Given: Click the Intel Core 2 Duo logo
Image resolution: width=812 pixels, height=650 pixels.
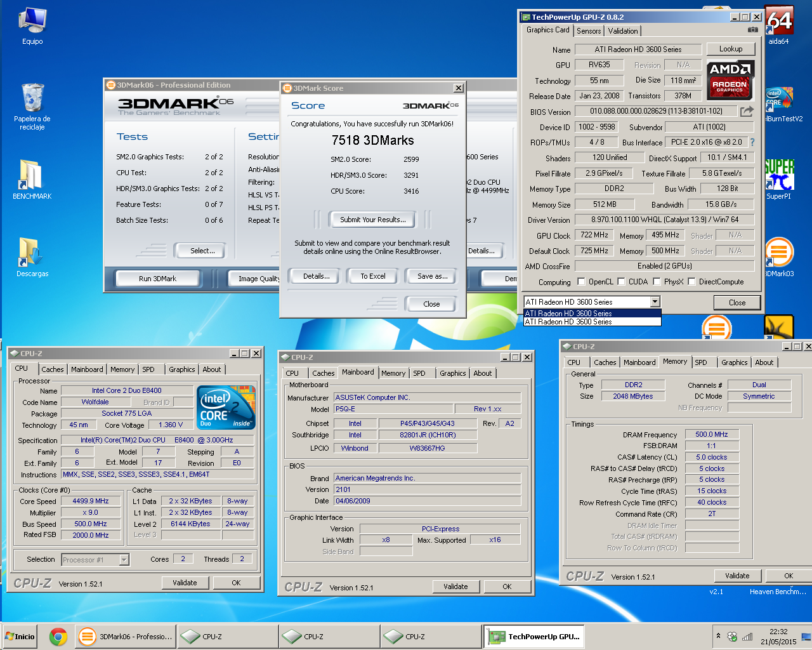Looking at the screenshot, I should (226, 407).
